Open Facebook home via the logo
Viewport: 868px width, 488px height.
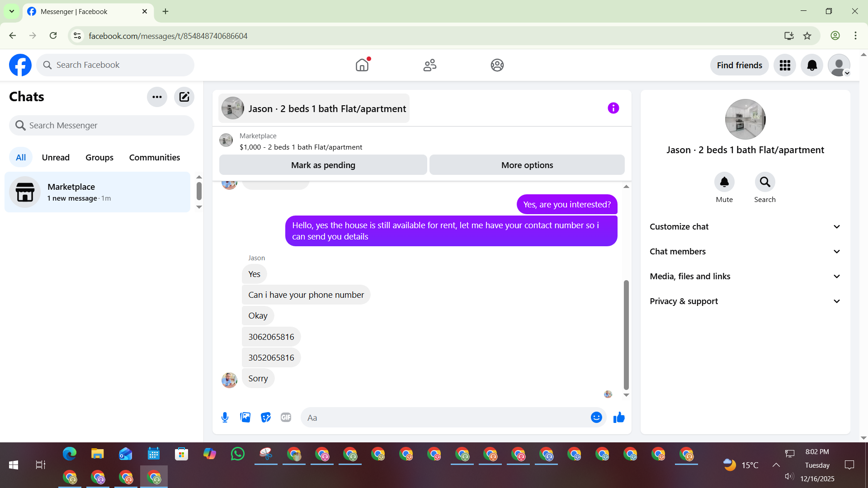click(20, 65)
